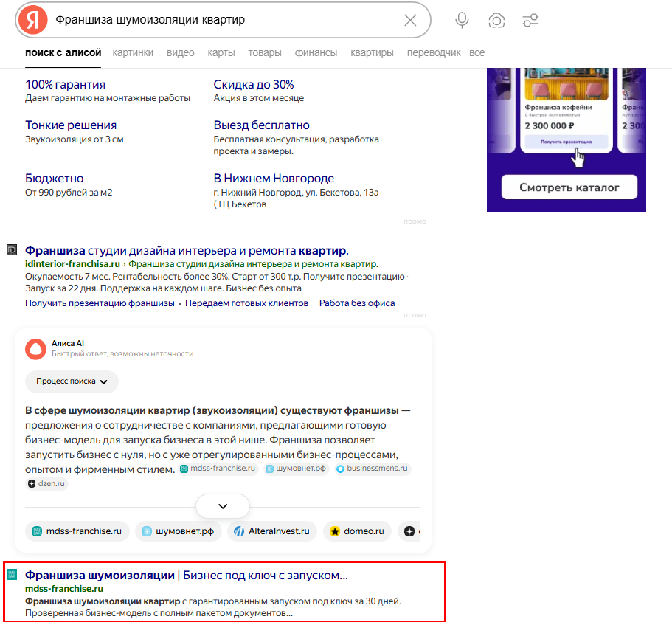Click 'Получить презентацию' in coffee franchise card
Viewport: 672px width, 622px height.
(x=566, y=142)
